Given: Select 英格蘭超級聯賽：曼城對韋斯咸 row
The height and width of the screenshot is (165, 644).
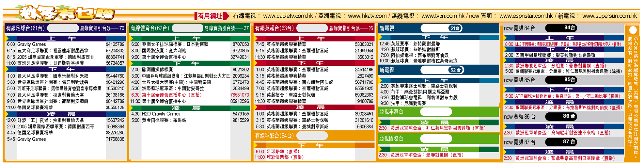Looking at the screenshot, I should (314, 126).
